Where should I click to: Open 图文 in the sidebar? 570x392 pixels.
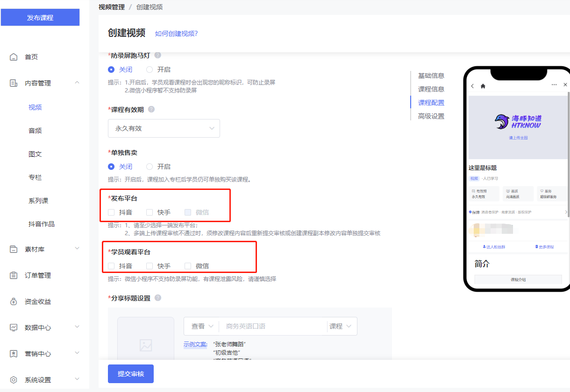35,154
